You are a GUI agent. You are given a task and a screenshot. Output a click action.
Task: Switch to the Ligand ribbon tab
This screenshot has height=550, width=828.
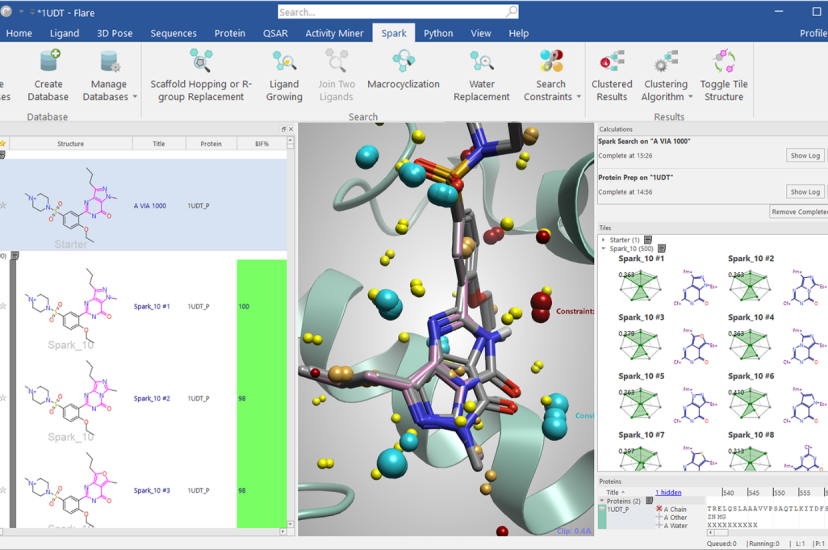point(64,33)
